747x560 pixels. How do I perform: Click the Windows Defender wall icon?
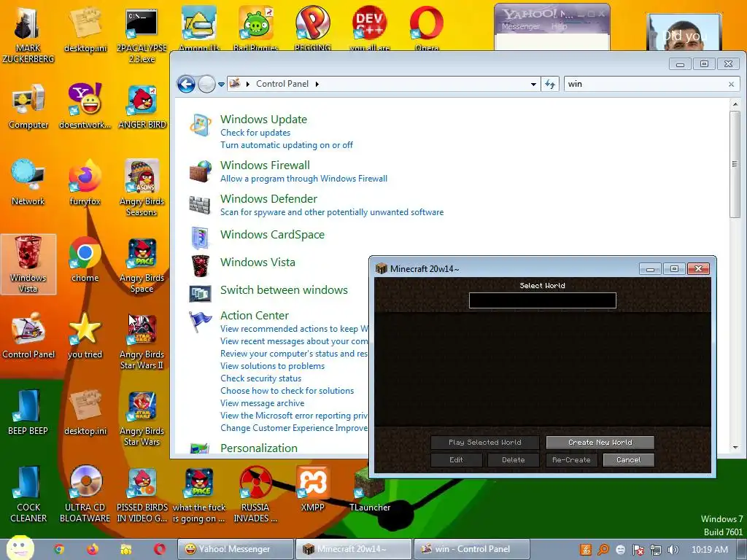coord(200,205)
